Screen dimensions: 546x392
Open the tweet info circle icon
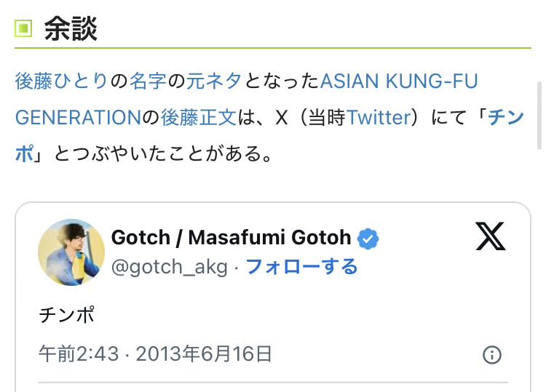[492, 354]
